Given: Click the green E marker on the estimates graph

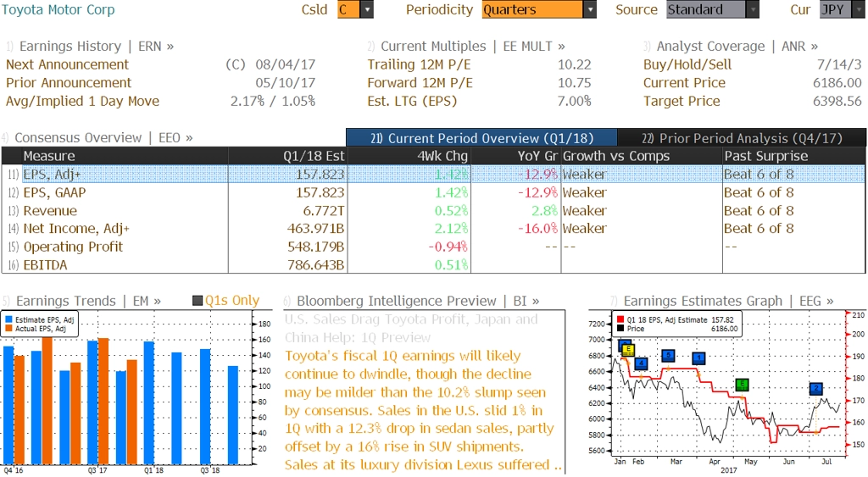Looking at the screenshot, I should [742, 385].
